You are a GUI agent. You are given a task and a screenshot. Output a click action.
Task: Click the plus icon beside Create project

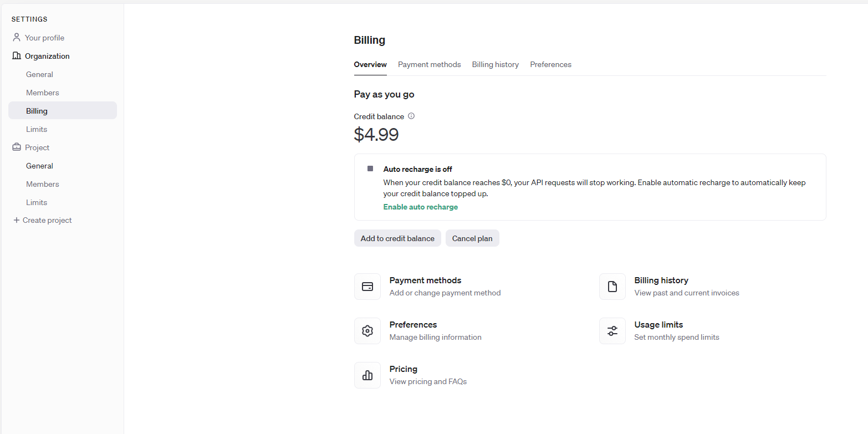coord(17,220)
